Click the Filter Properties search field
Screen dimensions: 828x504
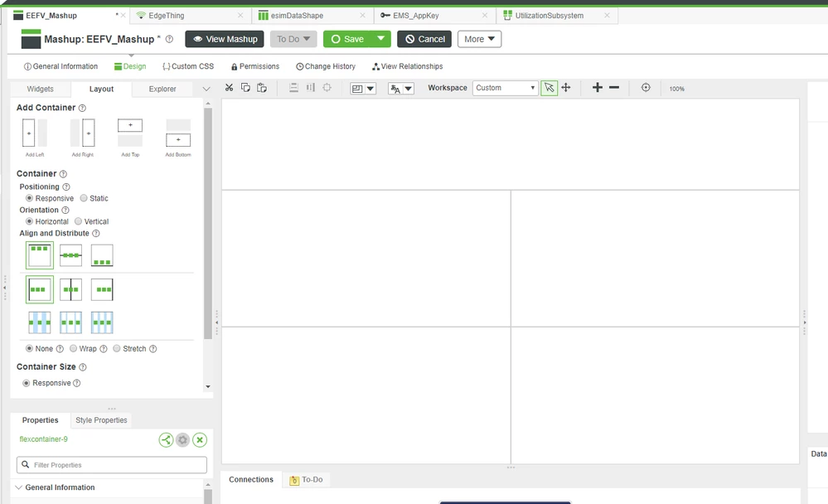tap(112, 465)
